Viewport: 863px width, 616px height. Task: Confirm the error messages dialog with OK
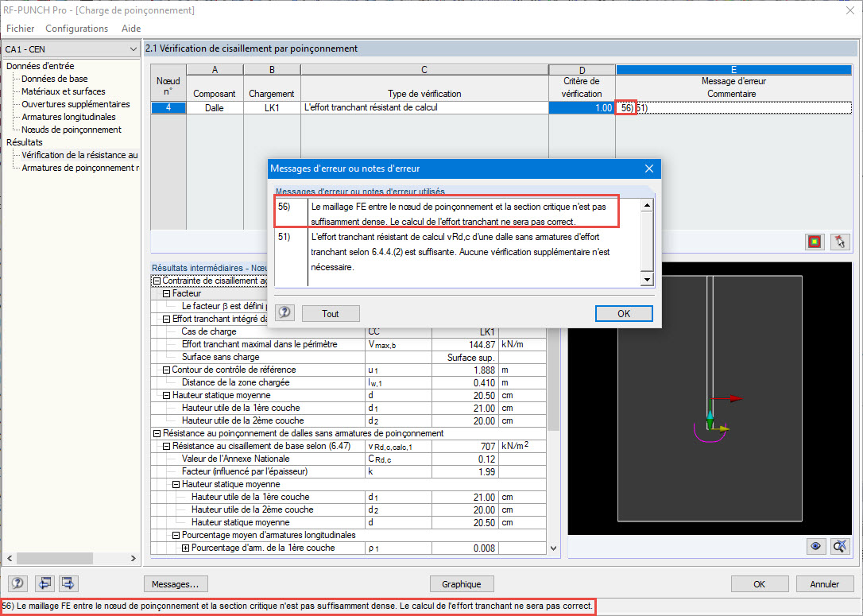624,313
